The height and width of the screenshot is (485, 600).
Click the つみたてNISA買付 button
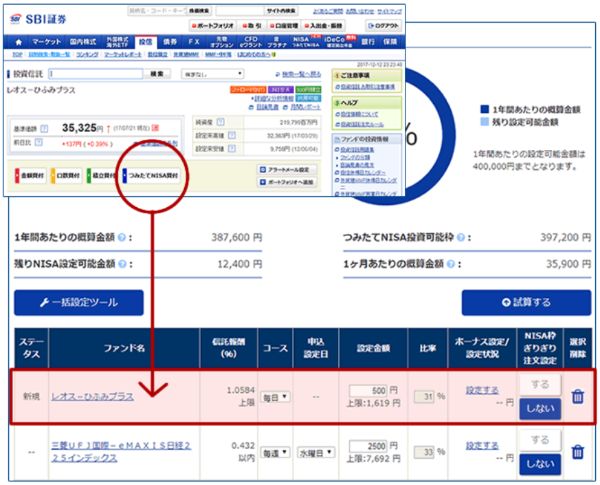coord(152,176)
